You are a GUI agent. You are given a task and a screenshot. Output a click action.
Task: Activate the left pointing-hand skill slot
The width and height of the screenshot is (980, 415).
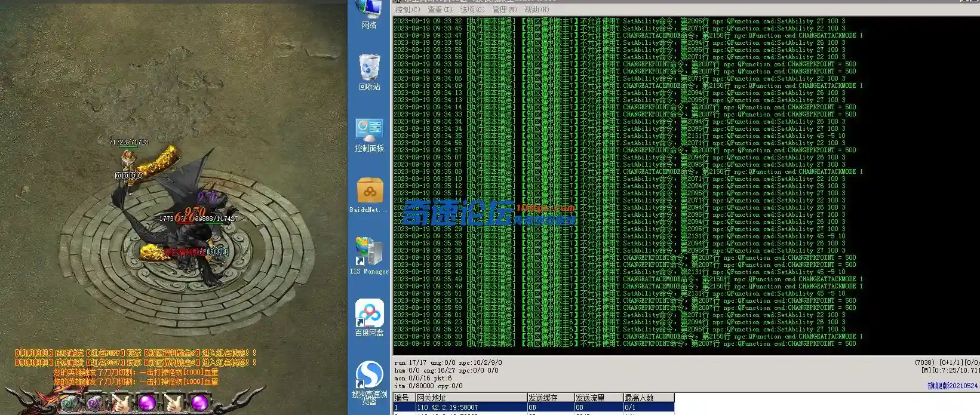(121, 403)
